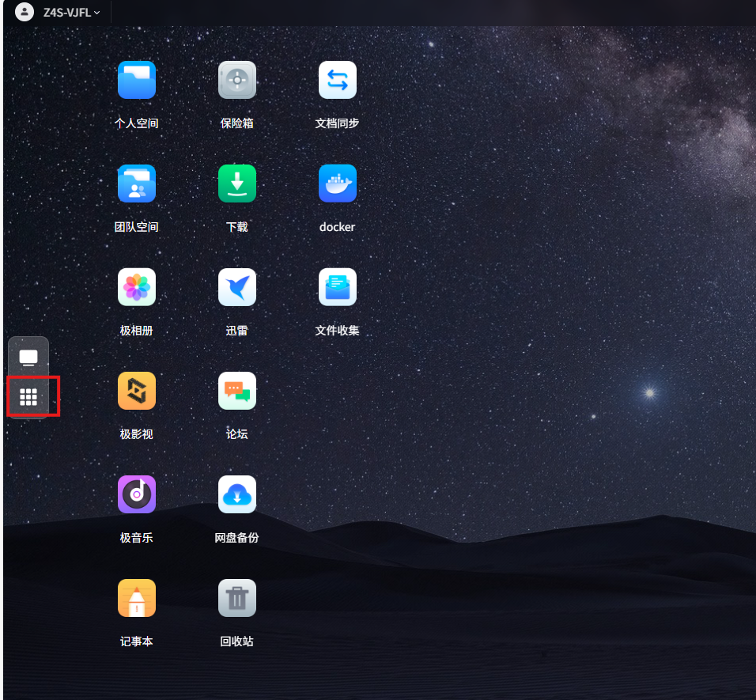756x700 pixels.
Task: Open the docker app
Action: pos(338,184)
